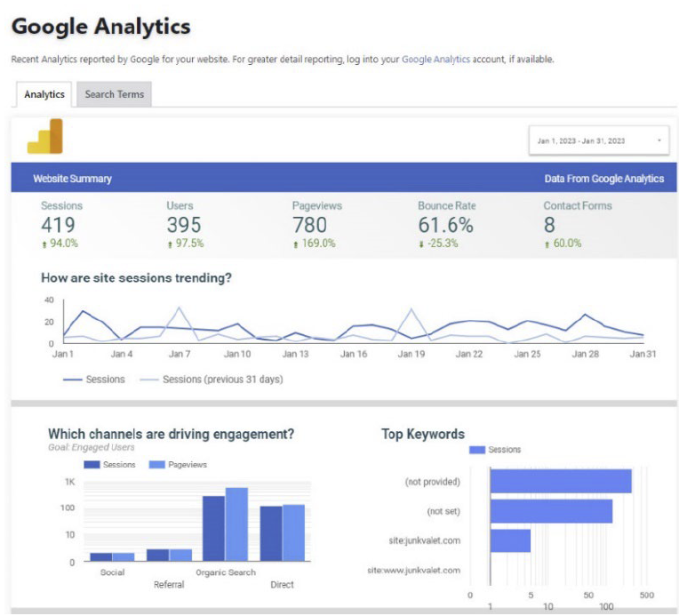Select the Organic Search Pageviews bar

236,524
